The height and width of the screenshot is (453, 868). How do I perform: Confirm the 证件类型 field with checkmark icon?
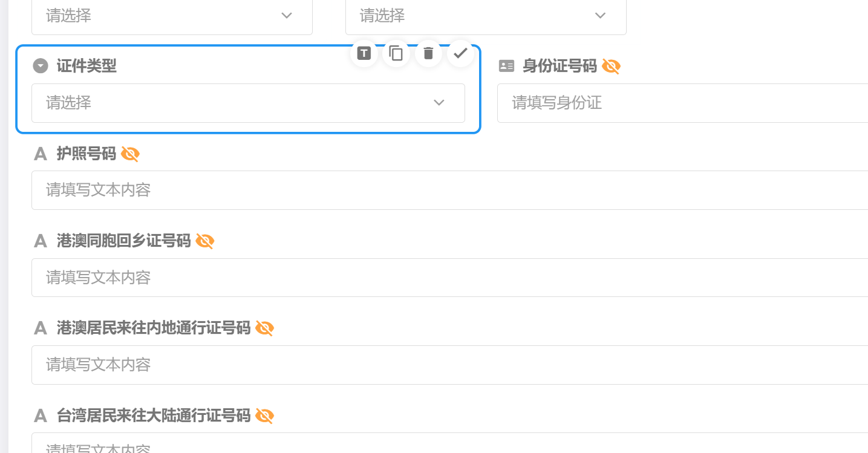coord(461,53)
